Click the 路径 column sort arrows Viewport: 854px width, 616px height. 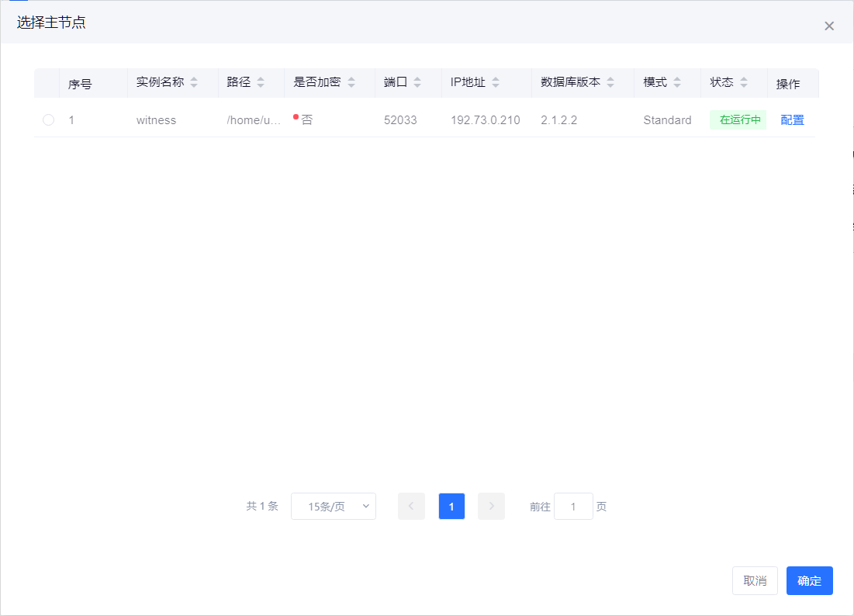point(261,82)
